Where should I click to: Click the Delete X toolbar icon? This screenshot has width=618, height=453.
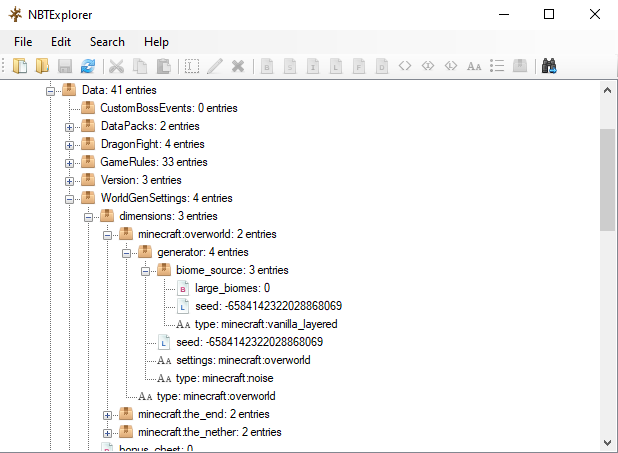pyautogui.click(x=238, y=66)
